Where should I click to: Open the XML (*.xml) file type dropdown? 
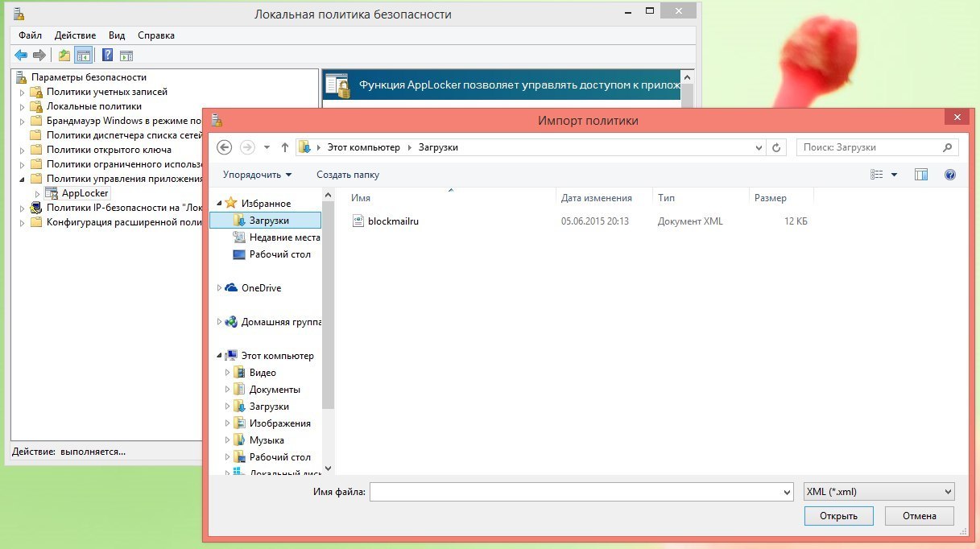(879, 492)
